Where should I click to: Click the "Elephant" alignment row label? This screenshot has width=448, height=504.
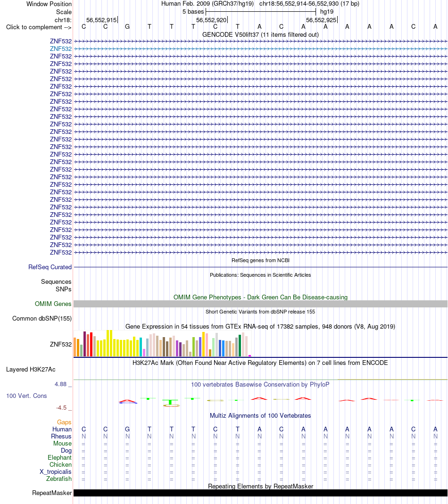[x=59, y=457]
